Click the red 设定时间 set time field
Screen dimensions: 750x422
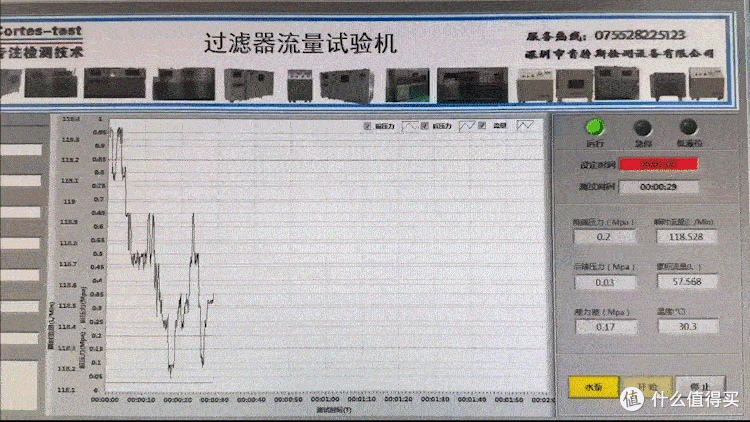click(x=659, y=165)
